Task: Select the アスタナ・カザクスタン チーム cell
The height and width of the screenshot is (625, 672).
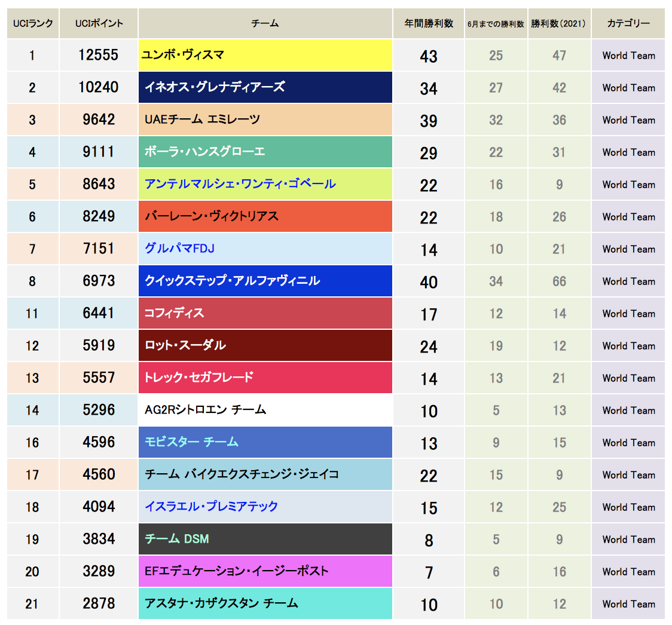Action: (x=265, y=603)
